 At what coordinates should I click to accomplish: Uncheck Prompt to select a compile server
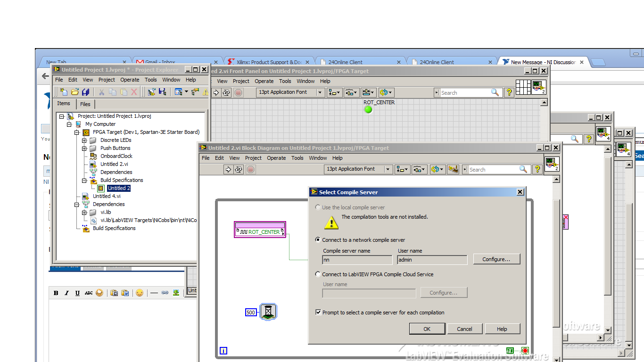(x=318, y=313)
